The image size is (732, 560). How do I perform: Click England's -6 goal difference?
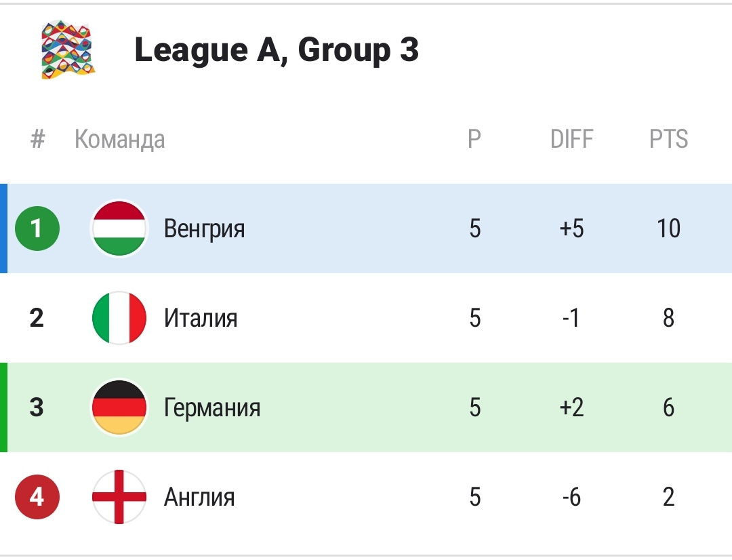(571, 497)
